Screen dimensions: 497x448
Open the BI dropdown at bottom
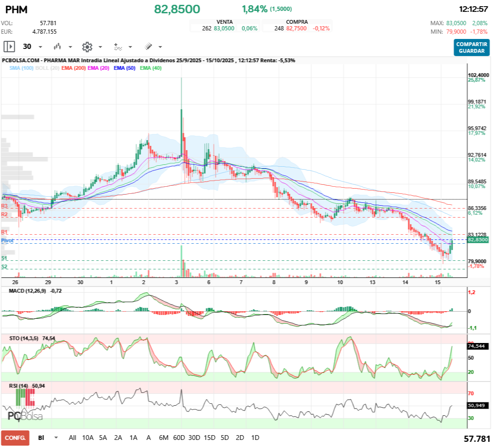pos(56,438)
